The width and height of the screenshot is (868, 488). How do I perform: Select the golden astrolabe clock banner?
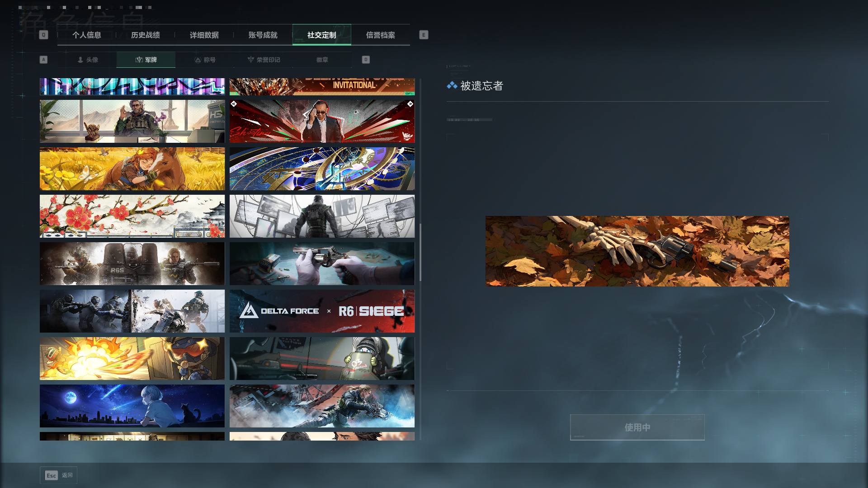point(322,169)
